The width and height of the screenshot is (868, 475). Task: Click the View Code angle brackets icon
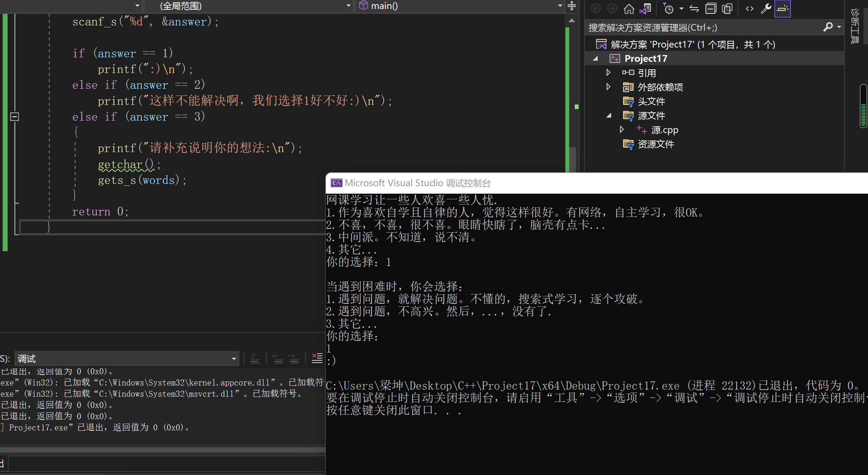click(749, 8)
